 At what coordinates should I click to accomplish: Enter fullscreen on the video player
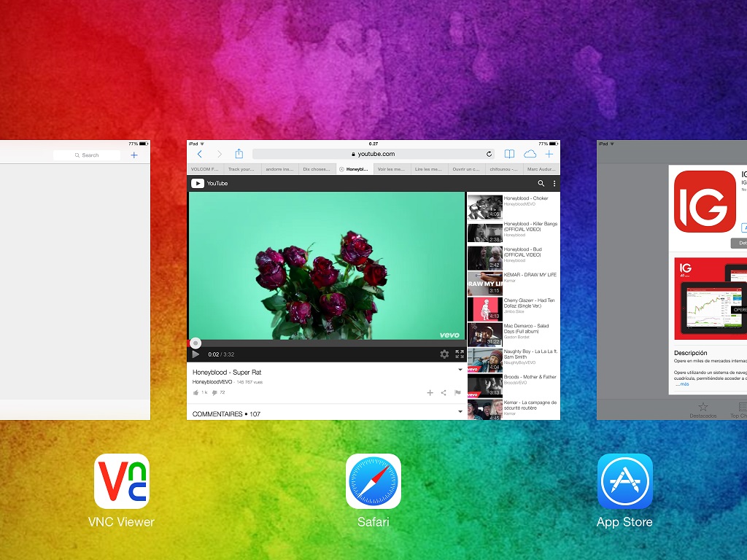460,354
